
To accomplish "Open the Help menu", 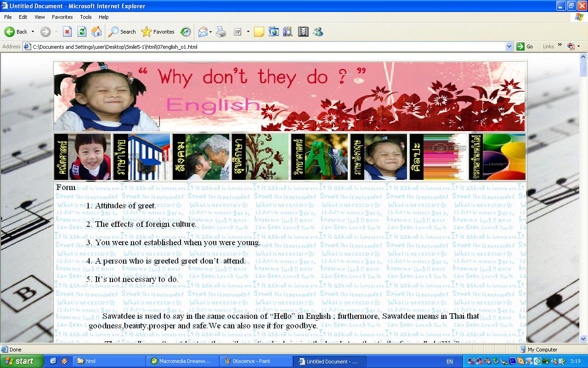I will pos(104,17).
